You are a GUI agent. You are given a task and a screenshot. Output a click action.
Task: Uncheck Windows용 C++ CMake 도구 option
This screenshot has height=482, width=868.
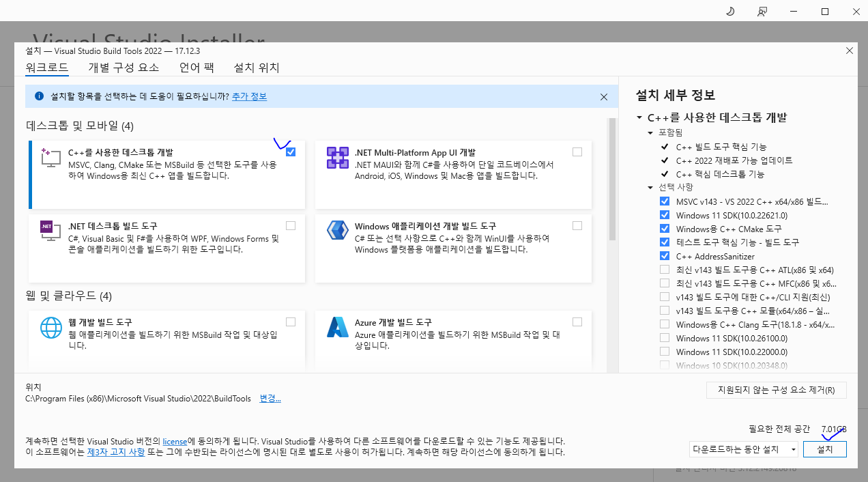pos(665,229)
